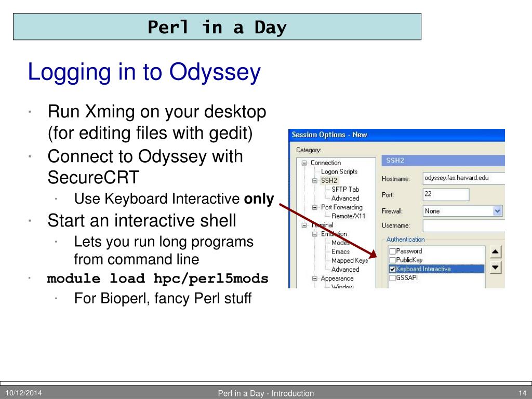
Task: Click the empty Username field
Action: [464, 225]
